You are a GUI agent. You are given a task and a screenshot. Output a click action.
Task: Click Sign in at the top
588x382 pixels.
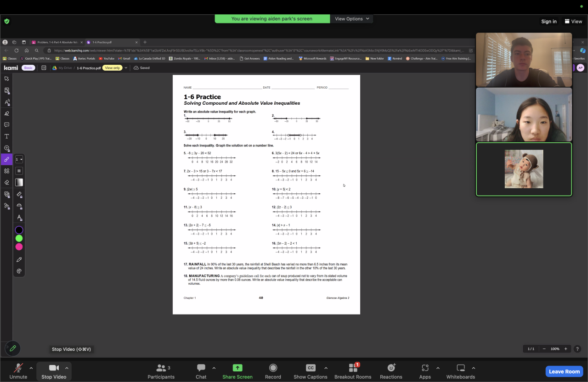click(549, 22)
